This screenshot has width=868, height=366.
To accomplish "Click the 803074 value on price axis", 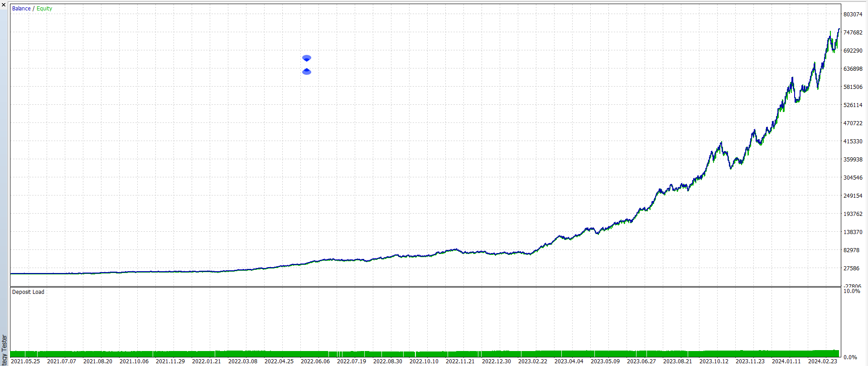I will click(x=853, y=15).
